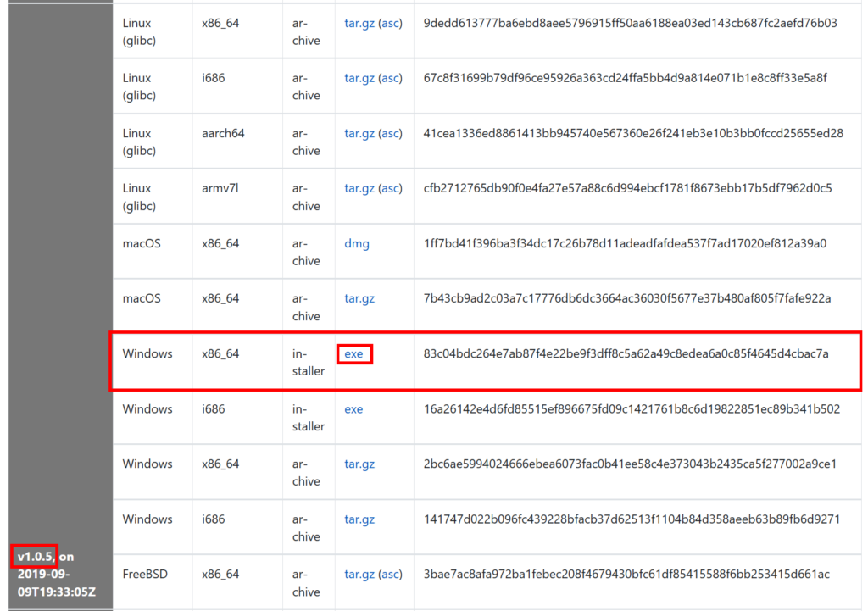Viewport: 868px width, 611px height.
Task: Download tar.gz for Linux armv7l
Action: click(359, 188)
